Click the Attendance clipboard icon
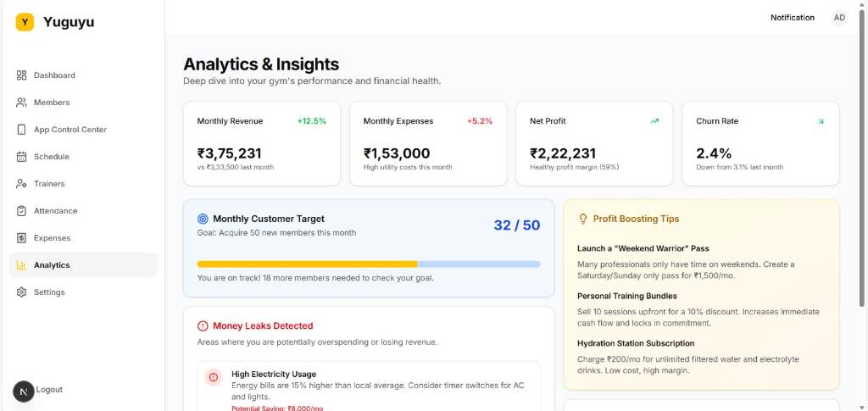This screenshot has height=411, width=868. point(21,211)
